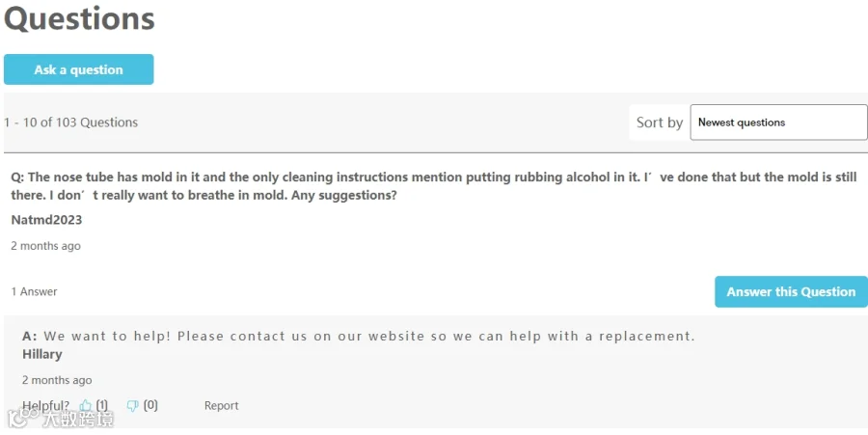The image size is (868, 435).
Task: Click the unhelpful vote count (0)
Action: 150,406
